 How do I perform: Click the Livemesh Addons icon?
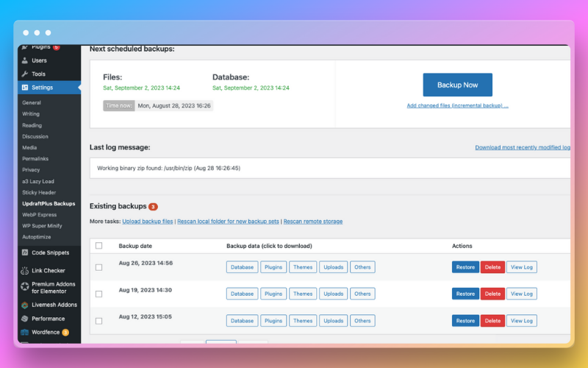point(25,305)
